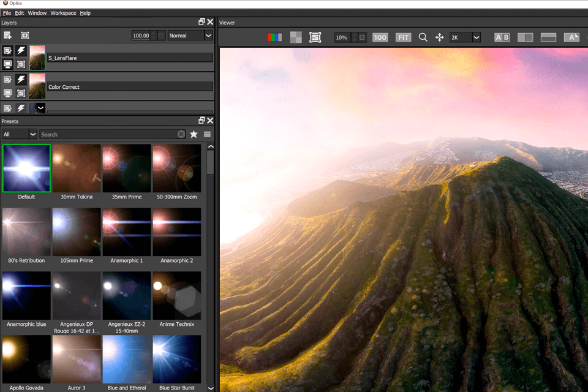
Task: Open the File menu
Action: (7, 13)
